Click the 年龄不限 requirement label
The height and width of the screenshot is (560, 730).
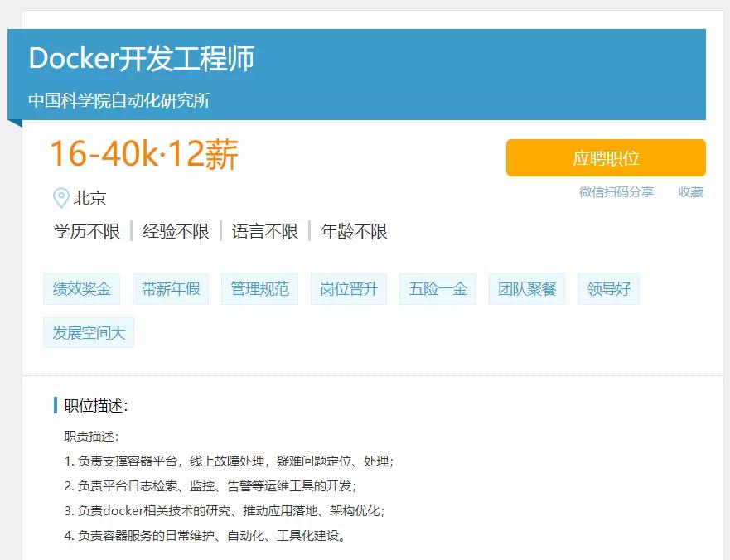pos(354,231)
